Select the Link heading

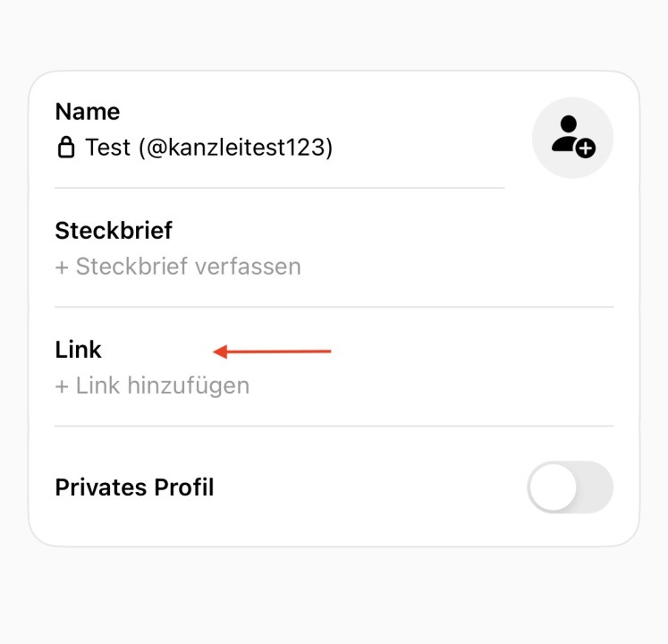pos(79,350)
